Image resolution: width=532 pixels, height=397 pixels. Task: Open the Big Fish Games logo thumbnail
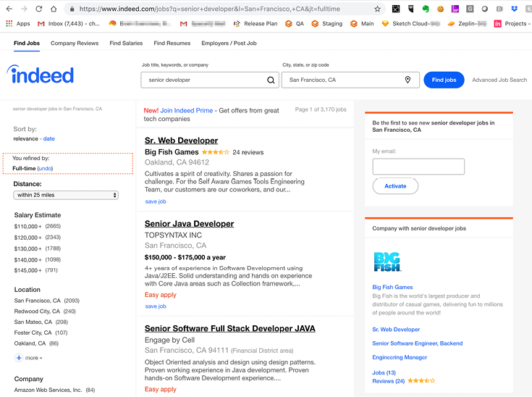[387, 262]
